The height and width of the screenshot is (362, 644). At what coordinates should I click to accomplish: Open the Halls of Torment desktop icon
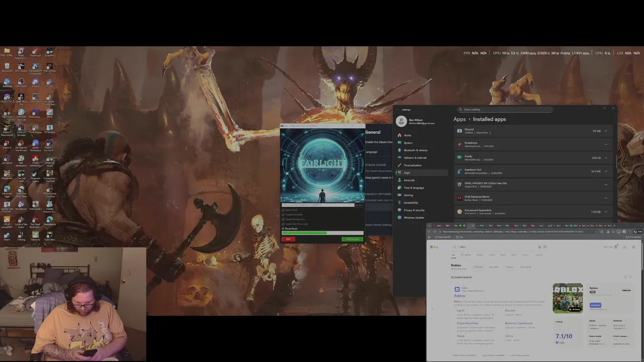pos(21,128)
